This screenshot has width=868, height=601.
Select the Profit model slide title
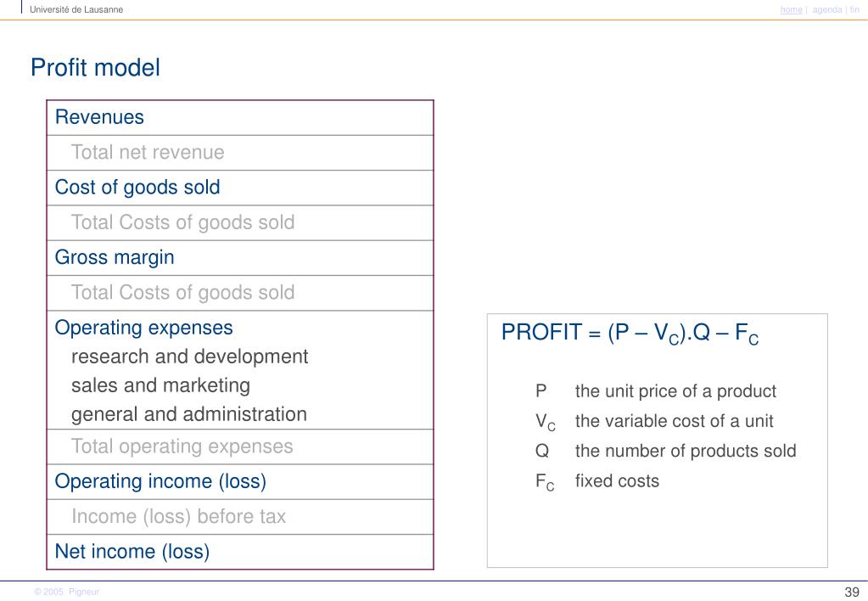(95, 68)
